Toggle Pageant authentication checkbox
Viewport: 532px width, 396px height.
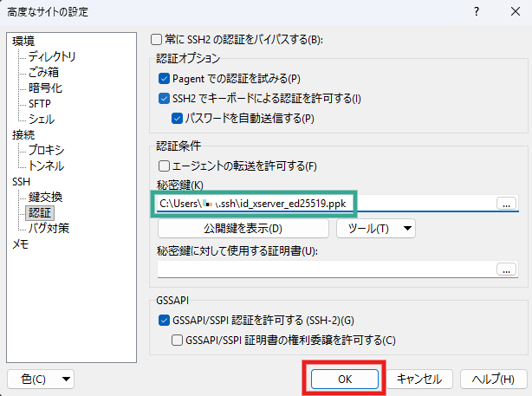coord(165,79)
